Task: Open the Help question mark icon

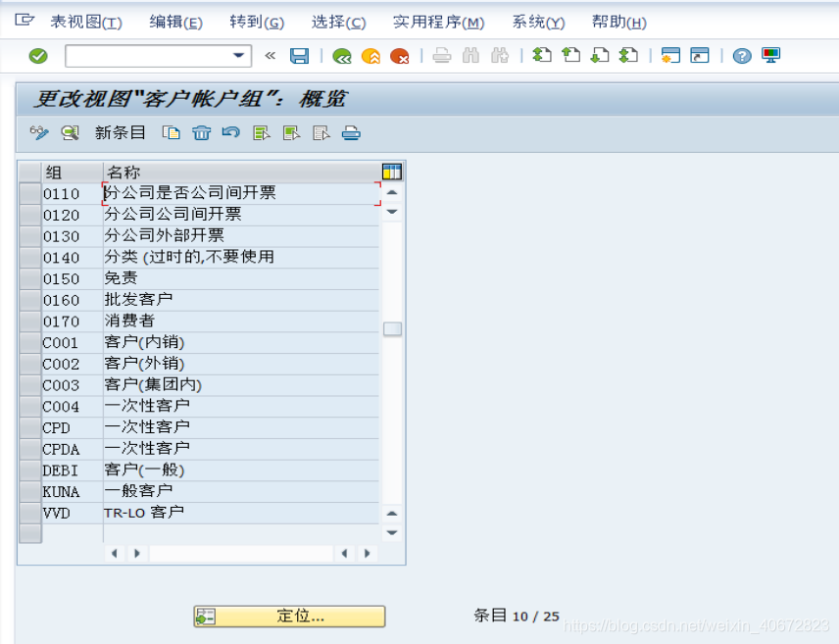Action: pos(742,56)
